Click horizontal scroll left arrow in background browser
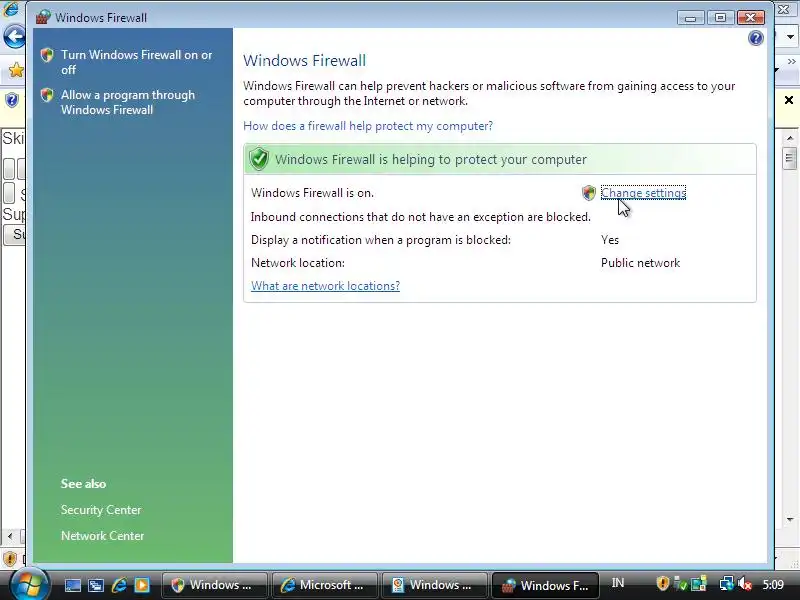The width and height of the screenshot is (800, 600). coord(10,536)
